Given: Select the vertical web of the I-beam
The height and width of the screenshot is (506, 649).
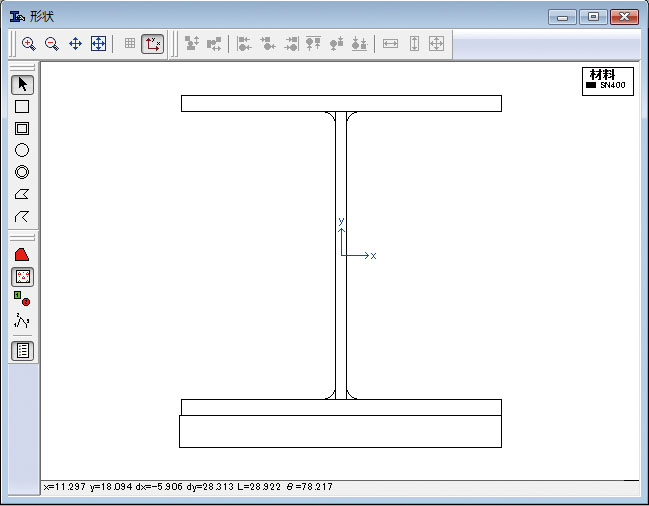Looking at the screenshot, I should tap(341, 255).
